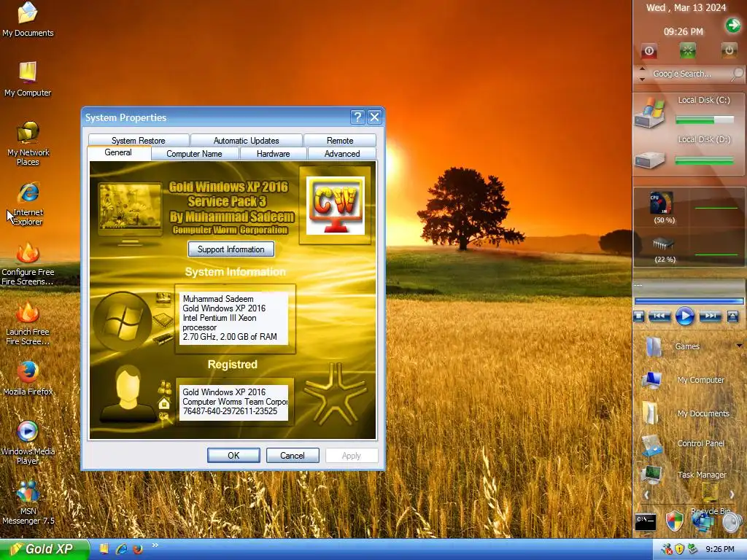Open Internet Explorer quick launch icon
The height and width of the screenshot is (560, 747).
[x=122, y=549]
